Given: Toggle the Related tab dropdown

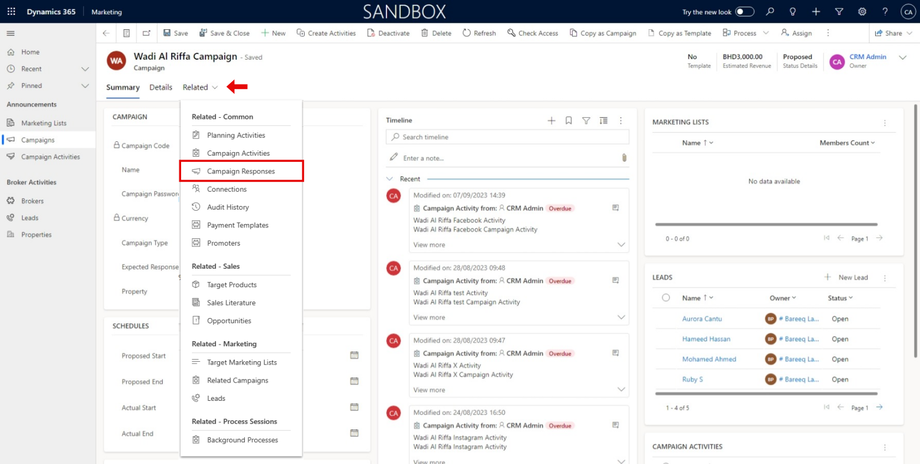Looking at the screenshot, I should [x=200, y=87].
